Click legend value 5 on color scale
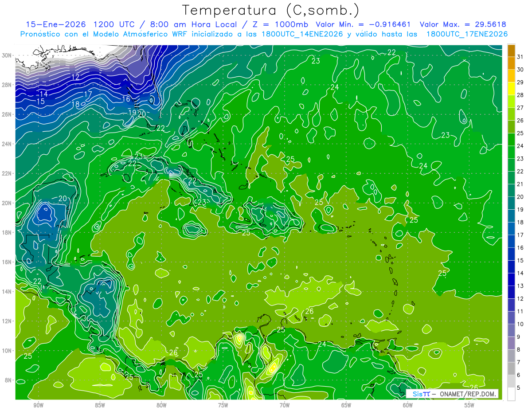 point(519,388)
